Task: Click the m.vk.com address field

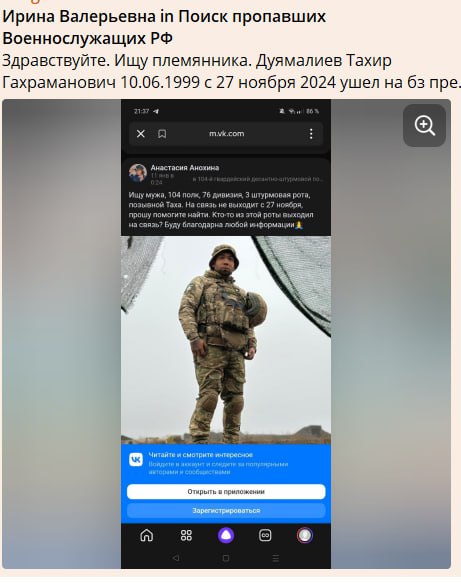Action: (x=226, y=134)
